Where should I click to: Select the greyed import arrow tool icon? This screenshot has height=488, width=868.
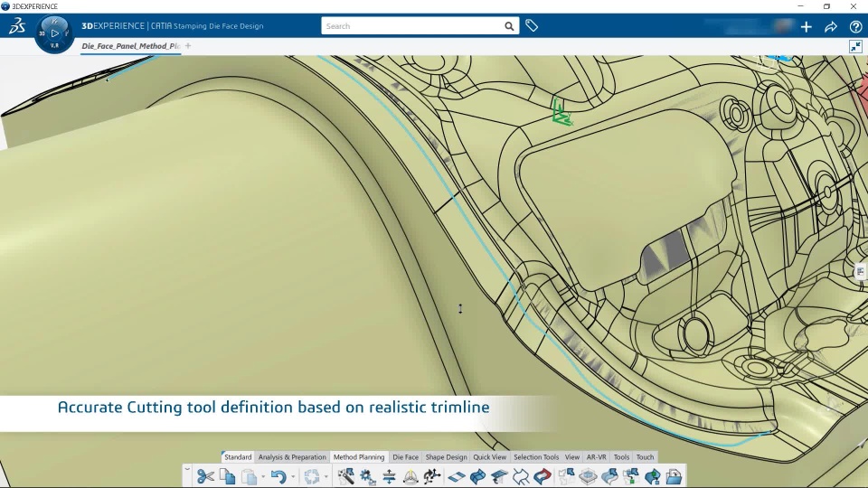(x=566, y=476)
